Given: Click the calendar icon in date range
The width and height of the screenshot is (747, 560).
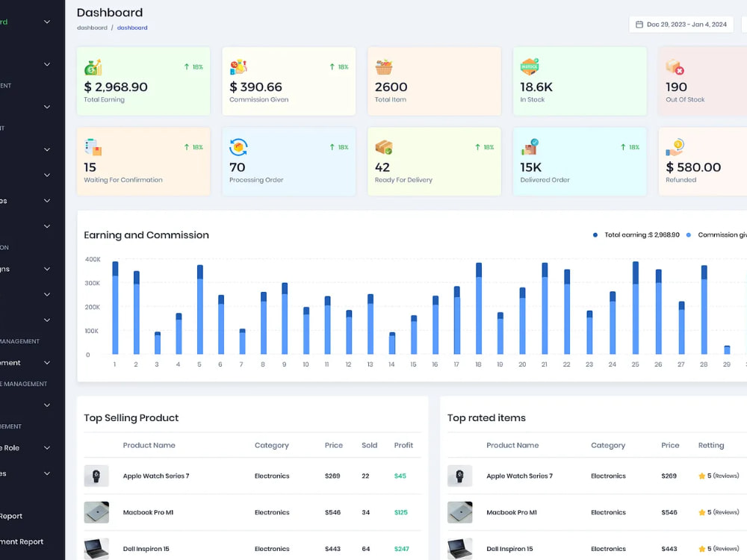Looking at the screenshot, I should pos(639,25).
